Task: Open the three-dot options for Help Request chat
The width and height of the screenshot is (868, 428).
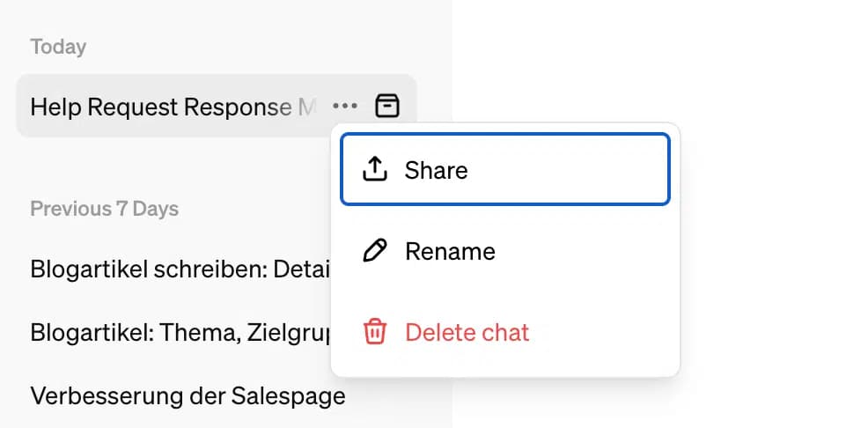Action: [345, 107]
